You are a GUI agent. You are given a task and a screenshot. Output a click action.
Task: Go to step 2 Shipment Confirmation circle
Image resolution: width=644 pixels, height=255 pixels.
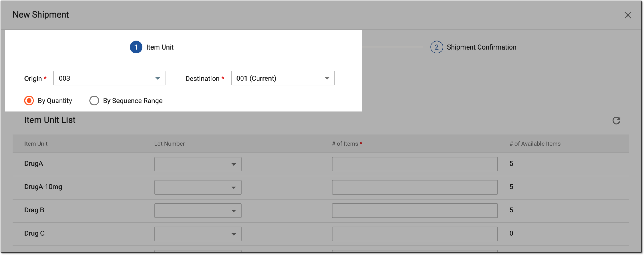pos(437,47)
